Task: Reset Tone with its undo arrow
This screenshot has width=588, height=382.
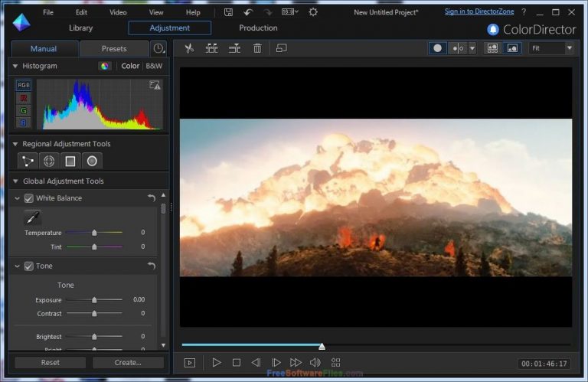Action: click(152, 266)
